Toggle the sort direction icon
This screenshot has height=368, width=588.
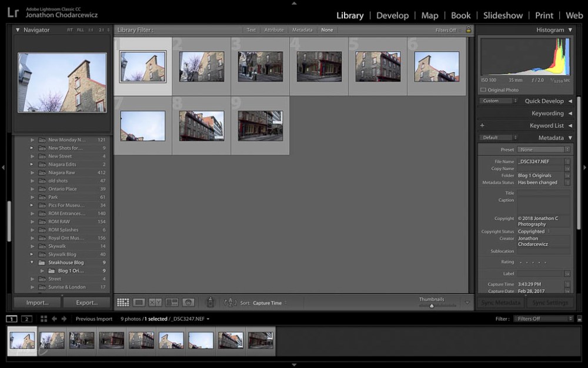tap(231, 302)
